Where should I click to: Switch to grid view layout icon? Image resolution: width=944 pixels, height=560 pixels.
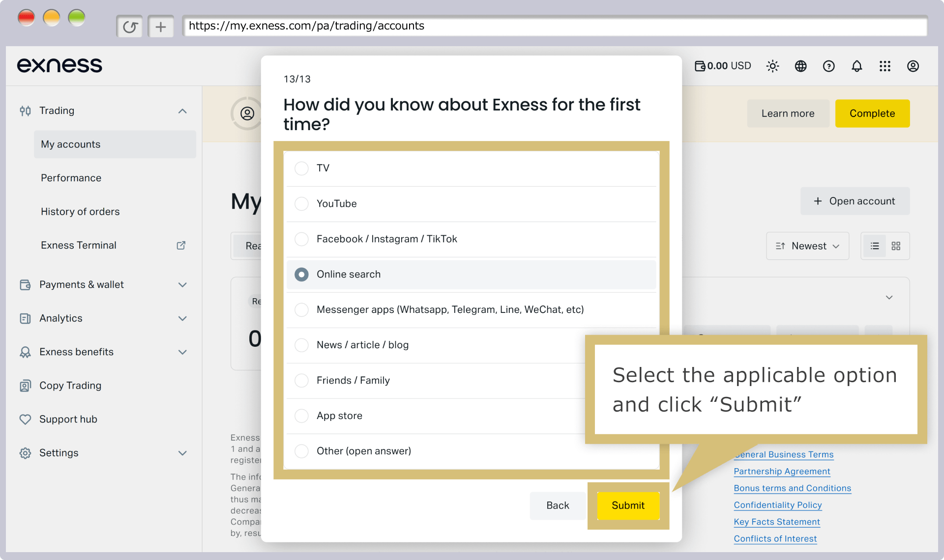click(896, 246)
